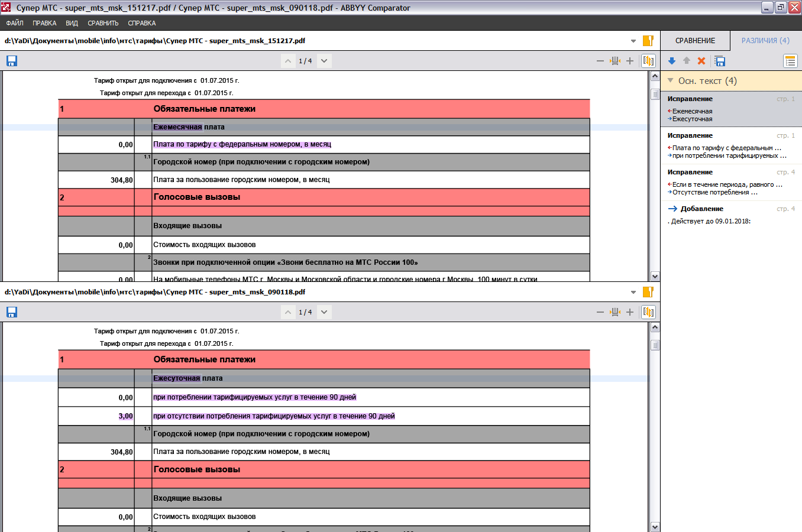
Task: Click bottom document scrollbar down arrow
Action: point(655,527)
